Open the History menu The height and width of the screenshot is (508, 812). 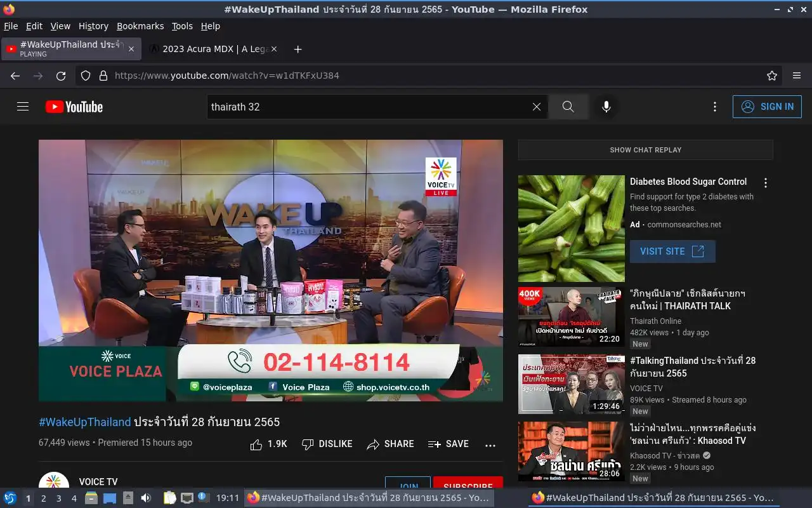click(93, 26)
